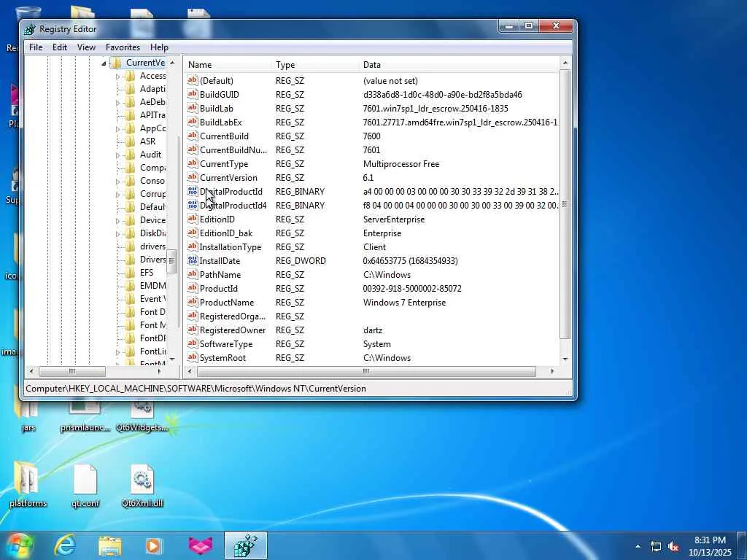Select the PathName value name
Viewport: 747px width, 560px height.
pos(220,274)
